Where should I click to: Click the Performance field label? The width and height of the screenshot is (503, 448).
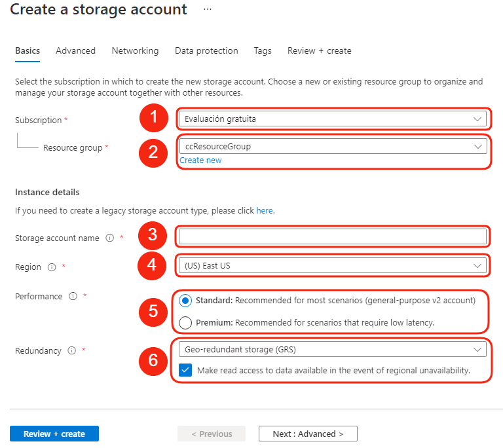[x=39, y=296]
